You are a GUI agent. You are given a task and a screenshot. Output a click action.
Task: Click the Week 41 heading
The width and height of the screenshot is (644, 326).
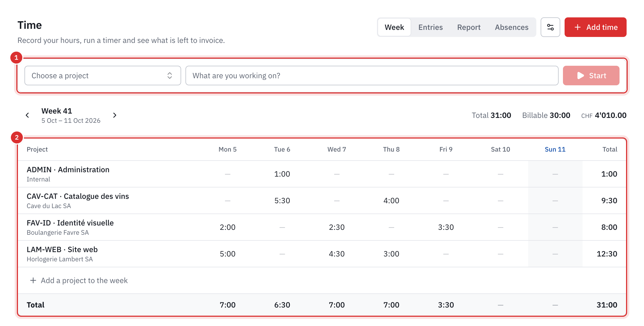pos(57,111)
